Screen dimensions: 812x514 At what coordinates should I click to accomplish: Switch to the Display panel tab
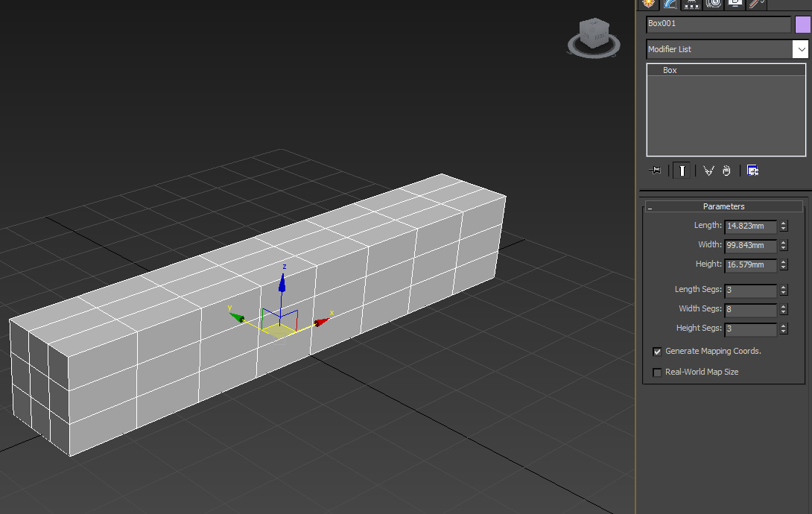pyautogui.click(x=735, y=4)
